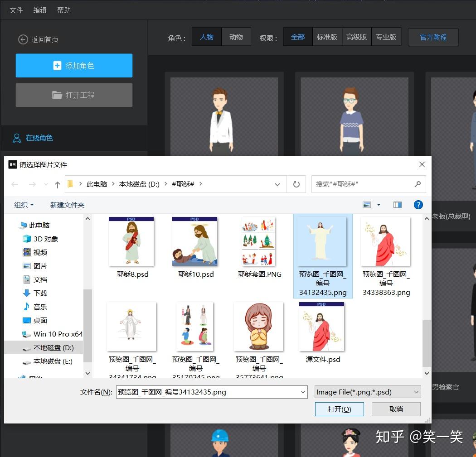Image resolution: width=476 pixels, height=457 pixels.
Task: Expand the 文件名 combo box dropdown arrow
Action: (x=303, y=392)
